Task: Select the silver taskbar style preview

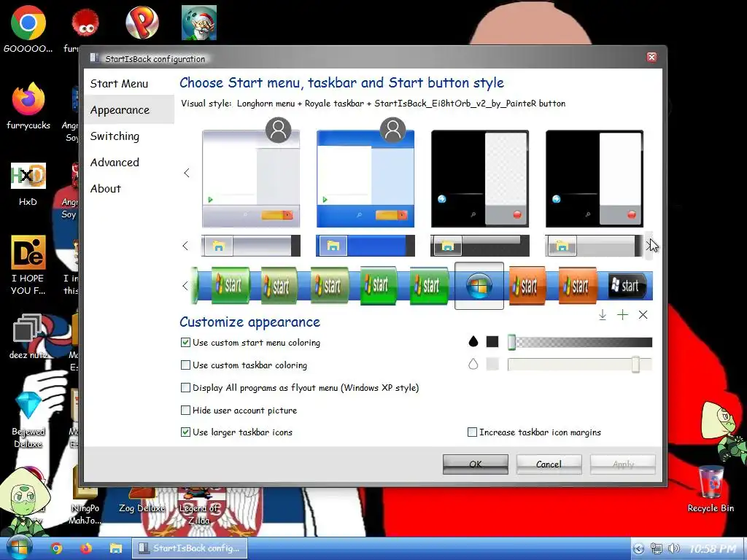Action: pos(251,246)
